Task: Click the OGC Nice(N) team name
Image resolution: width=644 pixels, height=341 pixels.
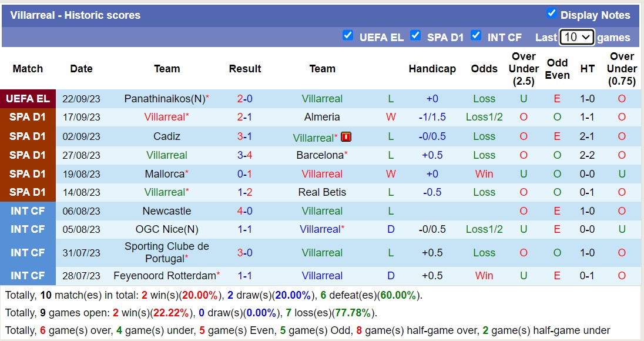Action: (x=167, y=229)
